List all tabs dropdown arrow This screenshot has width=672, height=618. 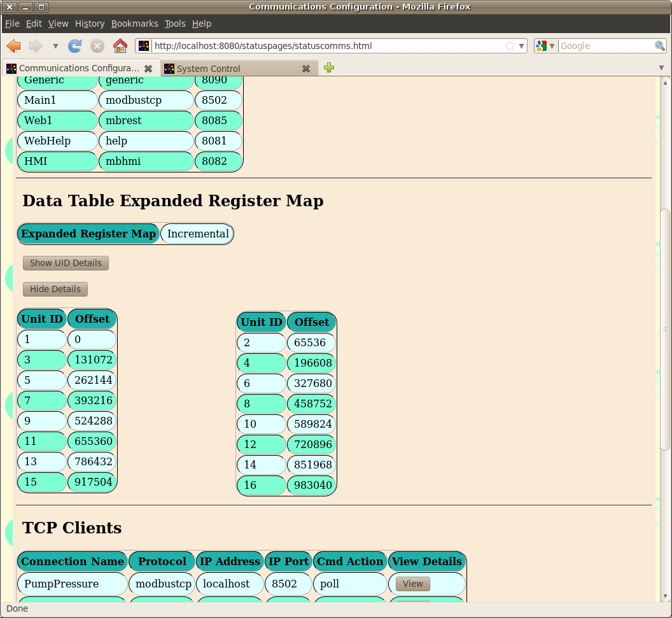pyautogui.click(x=662, y=68)
